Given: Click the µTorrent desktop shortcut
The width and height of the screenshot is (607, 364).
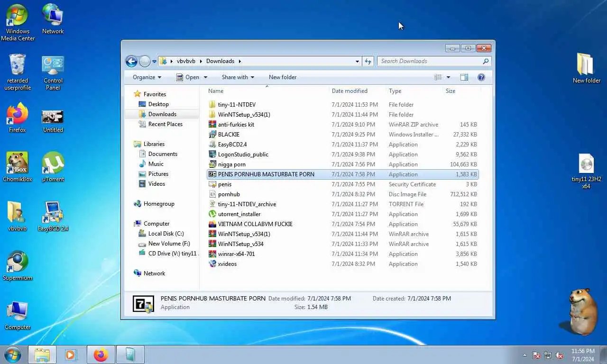Looking at the screenshot, I should tap(53, 167).
